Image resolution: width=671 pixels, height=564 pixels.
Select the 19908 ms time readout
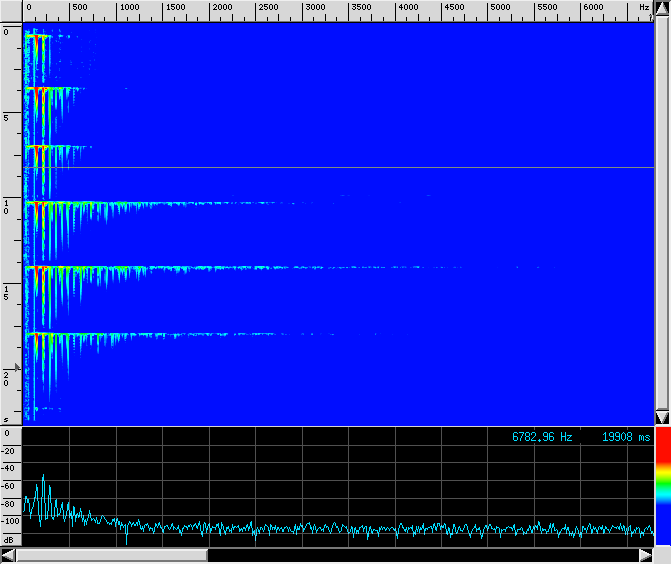tap(626, 437)
